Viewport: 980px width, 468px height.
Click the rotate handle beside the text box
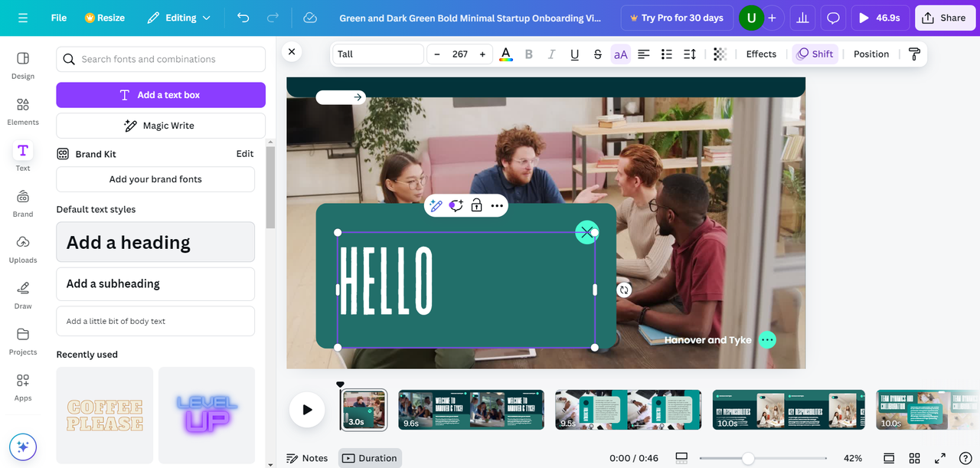point(624,290)
